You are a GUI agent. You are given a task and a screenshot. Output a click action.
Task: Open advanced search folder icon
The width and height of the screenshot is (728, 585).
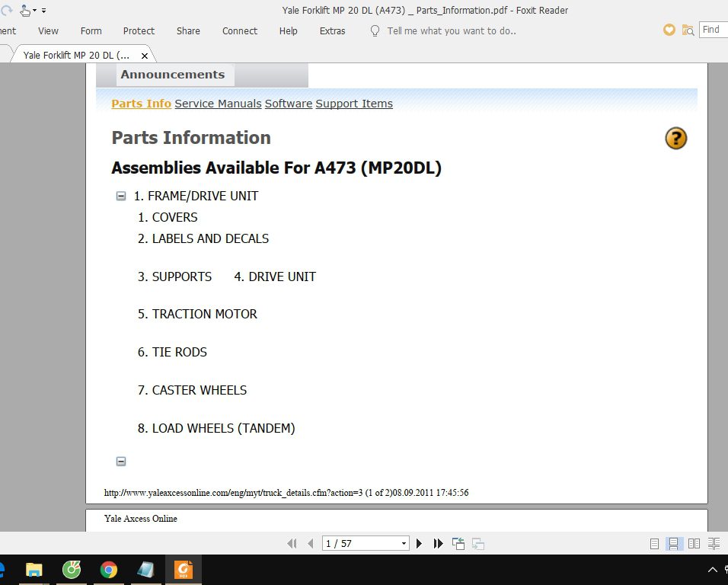[x=688, y=30]
